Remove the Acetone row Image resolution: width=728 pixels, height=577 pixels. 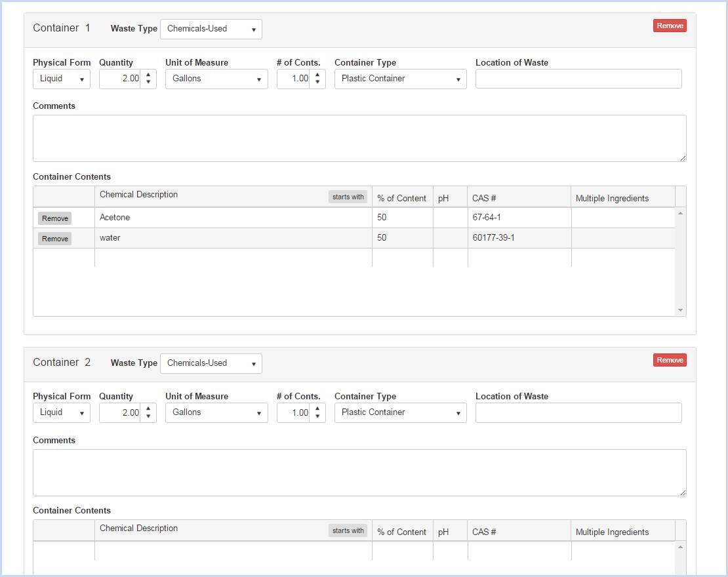point(54,218)
